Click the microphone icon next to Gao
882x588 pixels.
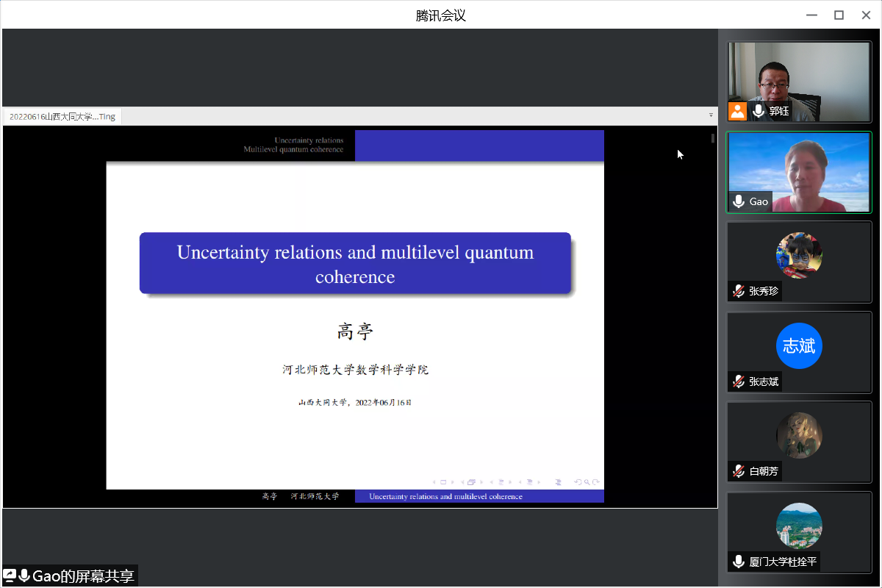pyautogui.click(x=739, y=201)
